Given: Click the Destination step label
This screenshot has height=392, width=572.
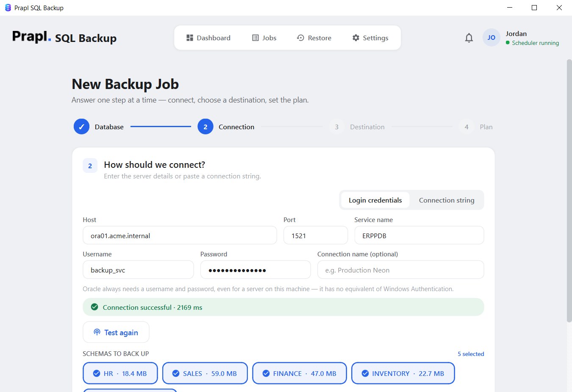Looking at the screenshot, I should click(x=367, y=127).
